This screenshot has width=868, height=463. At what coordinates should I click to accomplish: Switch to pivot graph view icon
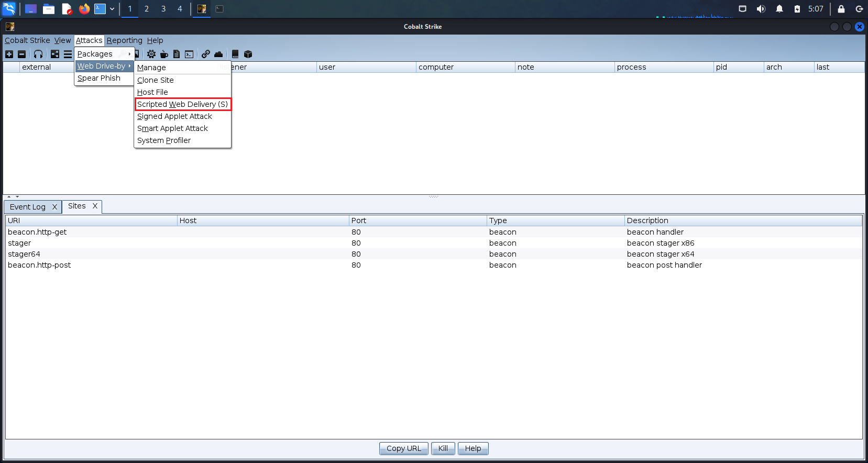click(x=55, y=54)
